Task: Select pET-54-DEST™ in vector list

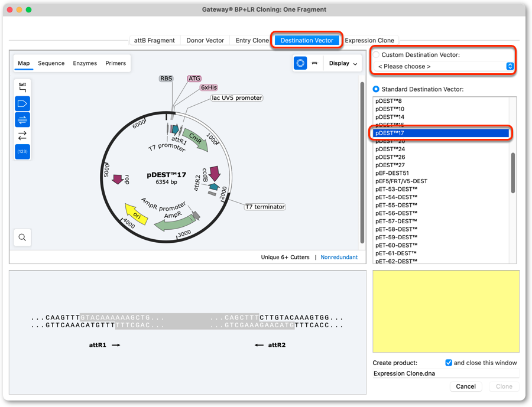Action: point(441,197)
